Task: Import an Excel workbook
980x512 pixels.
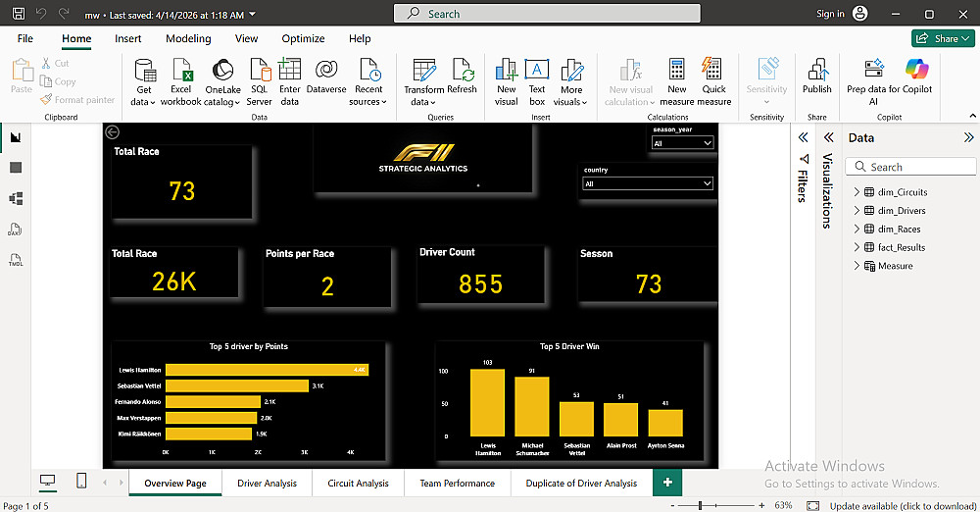Action: point(180,82)
